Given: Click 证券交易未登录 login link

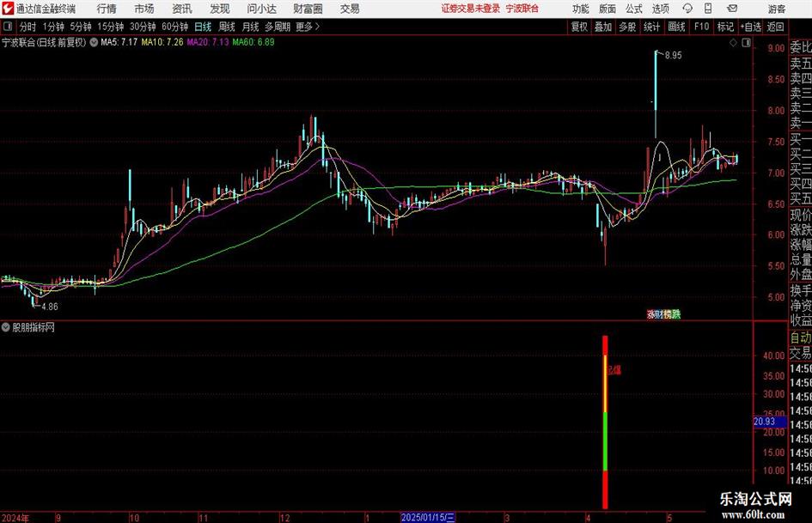Looking at the screenshot, I should [x=471, y=9].
